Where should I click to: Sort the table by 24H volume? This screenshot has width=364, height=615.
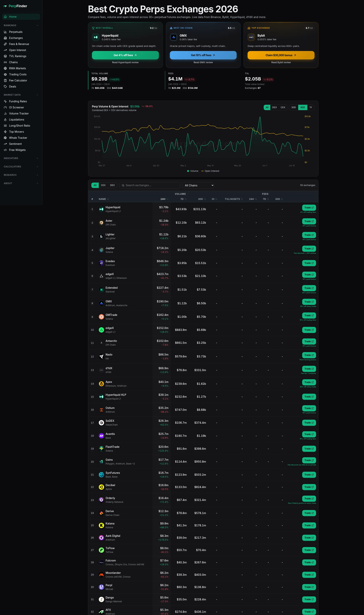click(164, 199)
